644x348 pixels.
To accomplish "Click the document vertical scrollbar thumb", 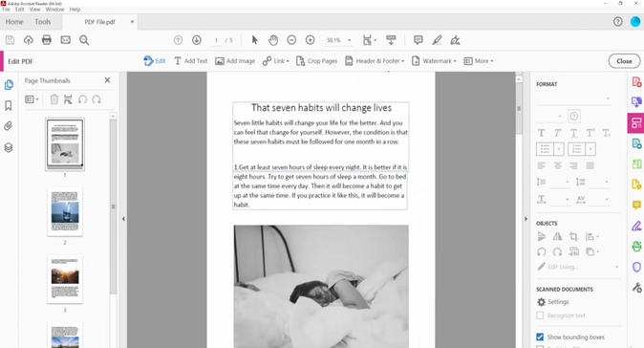I will [519, 108].
